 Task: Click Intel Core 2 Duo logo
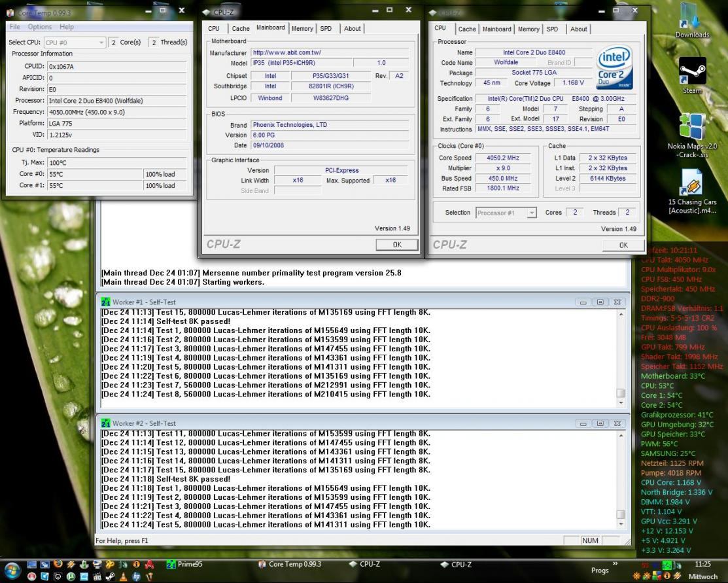614,67
